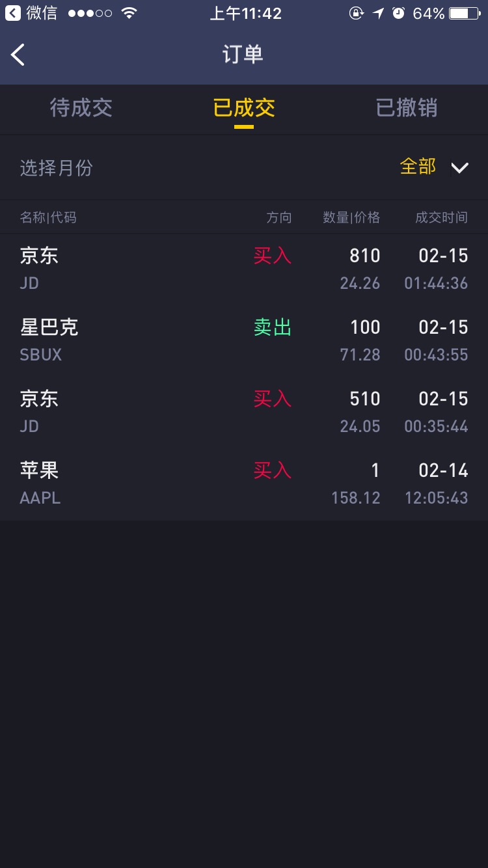Viewport: 488px width, 868px height.
Task: Tap the rotation lock status icon
Action: (x=356, y=13)
